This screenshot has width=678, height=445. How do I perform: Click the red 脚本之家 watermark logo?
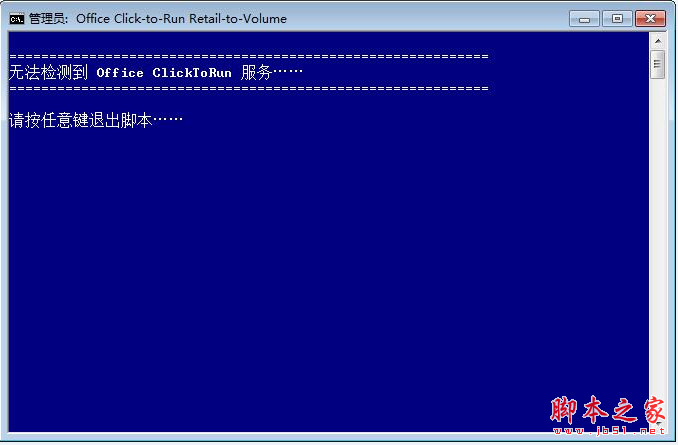point(608,410)
